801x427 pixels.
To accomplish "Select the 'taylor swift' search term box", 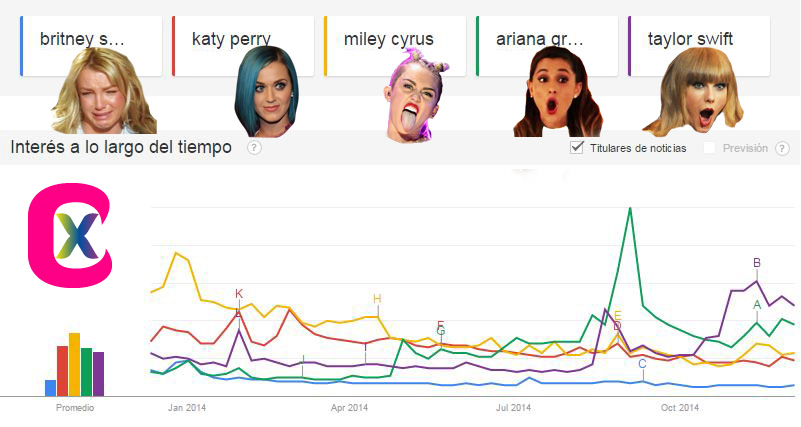I will click(700, 40).
